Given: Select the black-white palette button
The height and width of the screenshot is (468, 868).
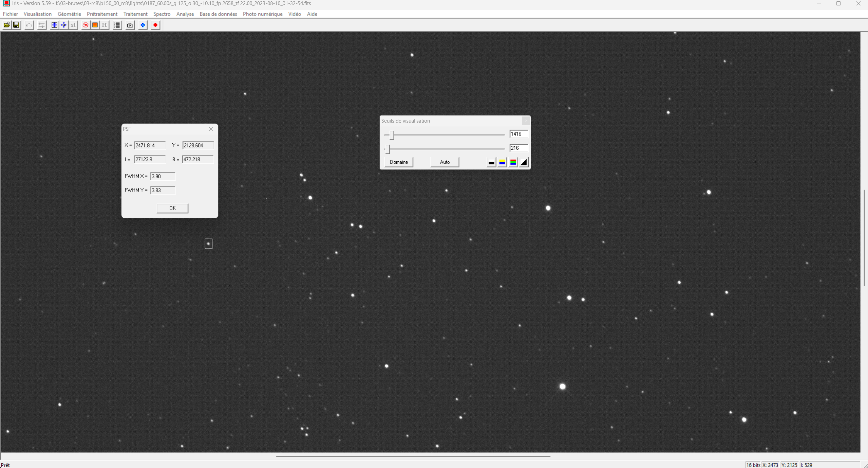Looking at the screenshot, I should pos(491,162).
